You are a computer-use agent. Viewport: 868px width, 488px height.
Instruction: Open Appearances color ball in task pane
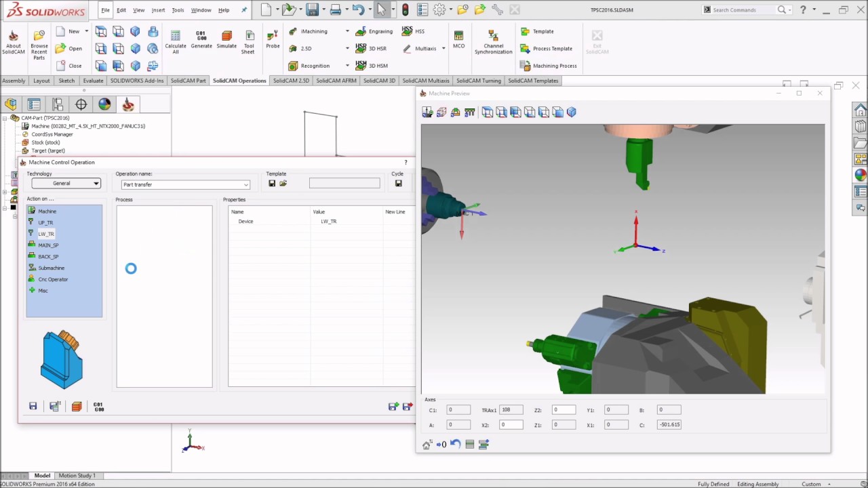click(861, 176)
